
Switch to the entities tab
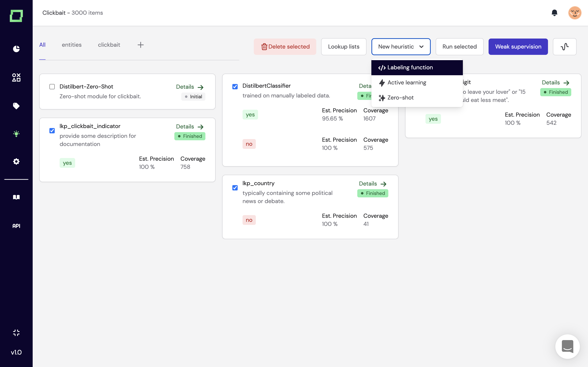(x=71, y=45)
